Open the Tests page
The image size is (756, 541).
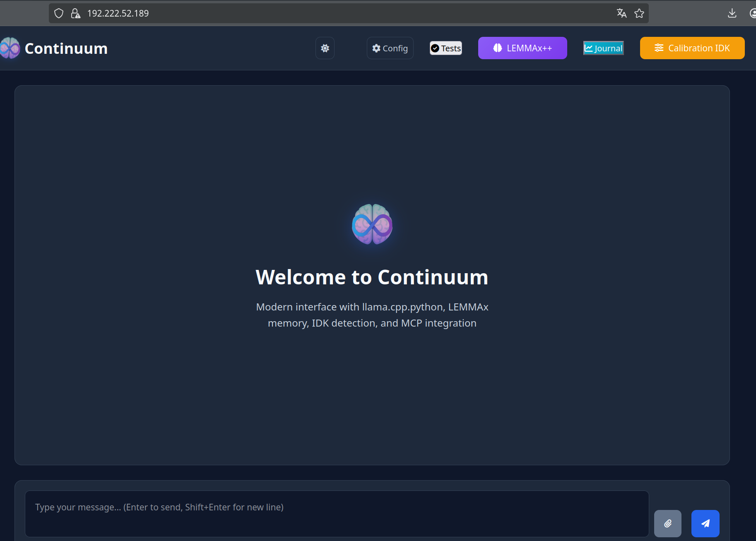[x=446, y=48]
